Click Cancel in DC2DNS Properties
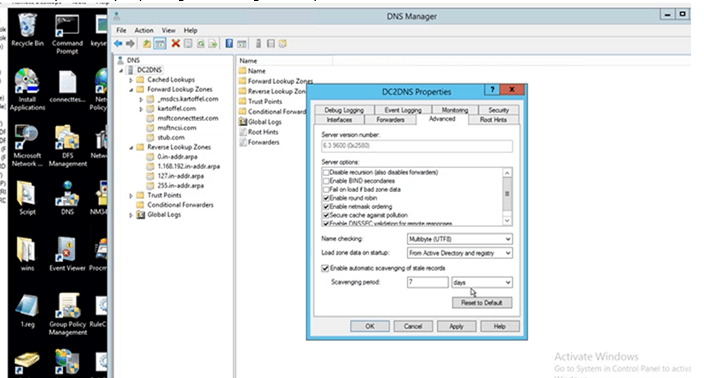 [x=413, y=326]
